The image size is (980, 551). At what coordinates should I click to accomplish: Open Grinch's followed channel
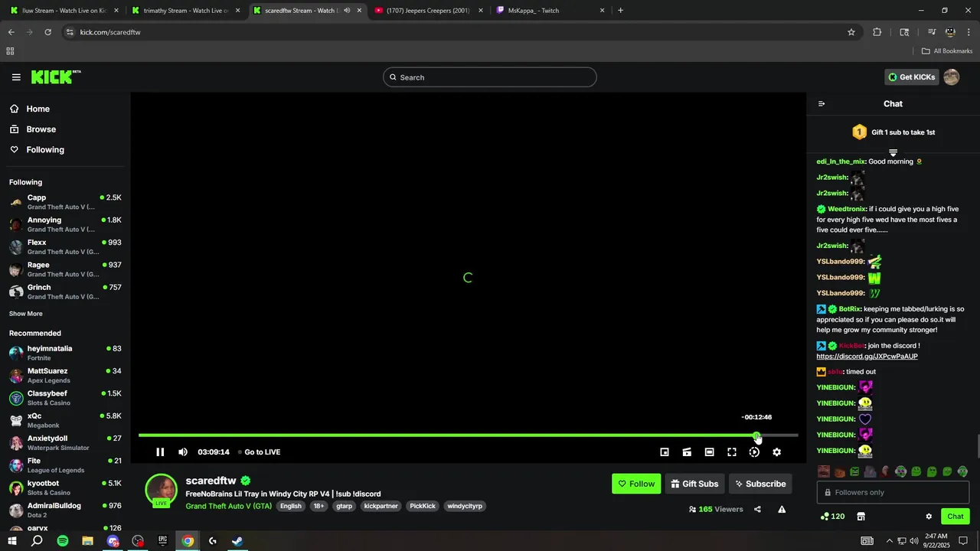65,292
